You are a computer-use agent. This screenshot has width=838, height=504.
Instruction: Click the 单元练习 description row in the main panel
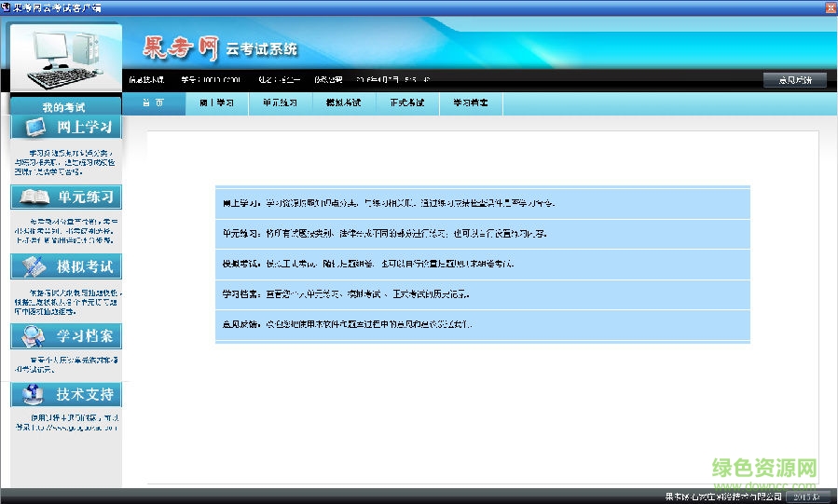pyautogui.click(x=483, y=234)
